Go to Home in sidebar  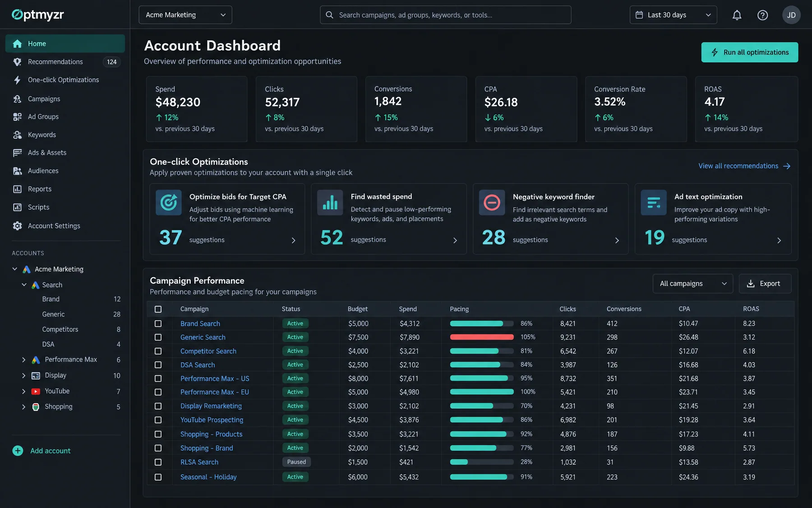coord(65,44)
